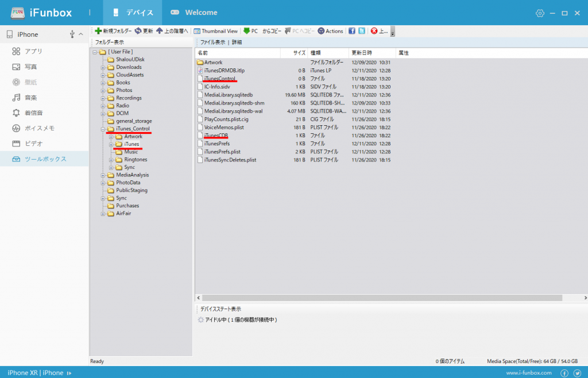Sort by 名前 column header
Viewport: 588px width, 378px height.
pyautogui.click(x=238, y=53)
